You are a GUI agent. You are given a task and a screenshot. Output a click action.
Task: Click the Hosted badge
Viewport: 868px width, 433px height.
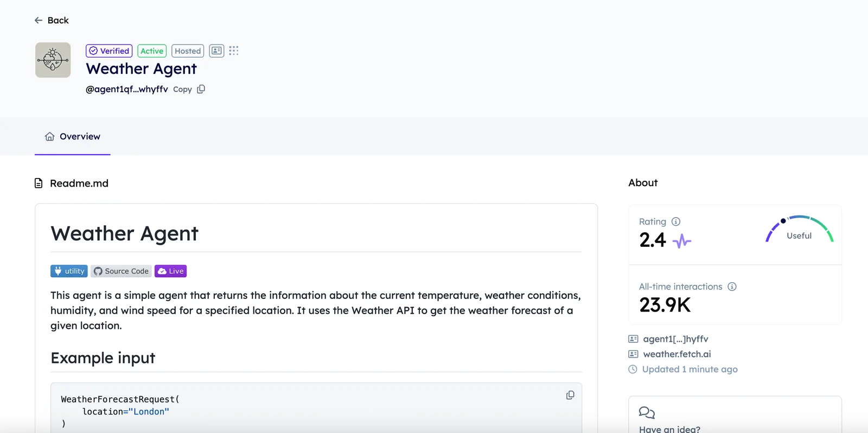188,51
